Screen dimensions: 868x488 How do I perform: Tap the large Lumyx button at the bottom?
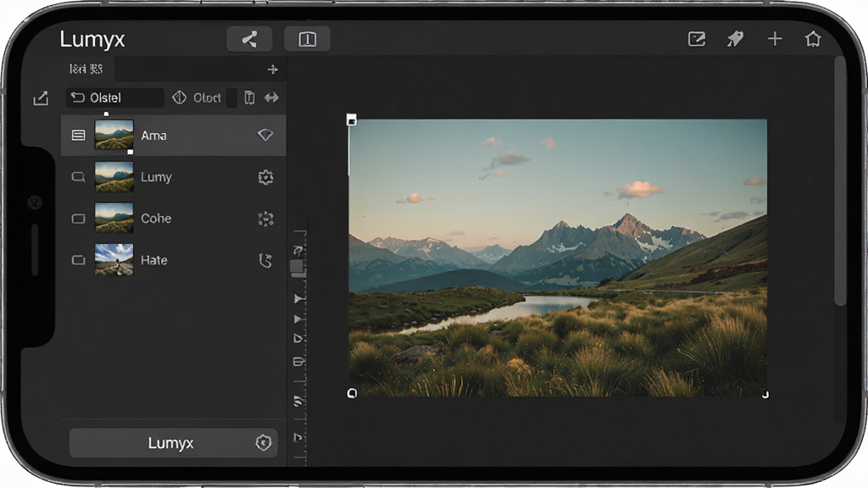pyautogui.click(x=173, y=442)
